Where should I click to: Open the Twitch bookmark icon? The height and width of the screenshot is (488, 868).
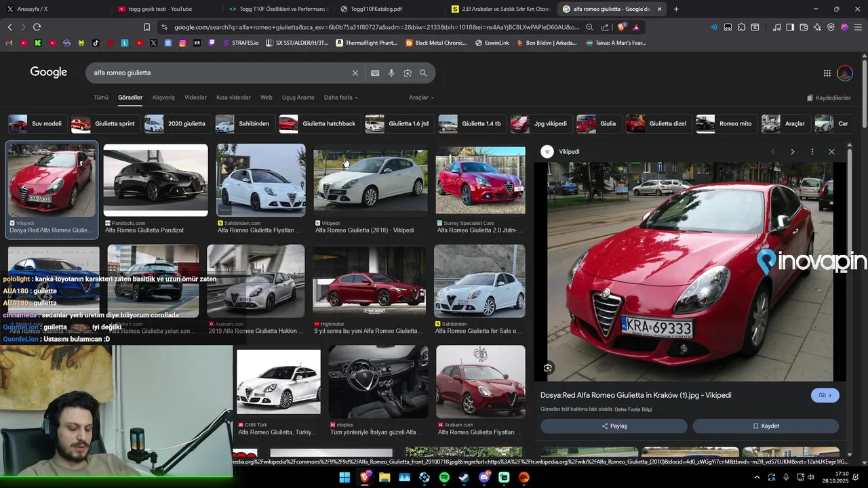(212, 43)
